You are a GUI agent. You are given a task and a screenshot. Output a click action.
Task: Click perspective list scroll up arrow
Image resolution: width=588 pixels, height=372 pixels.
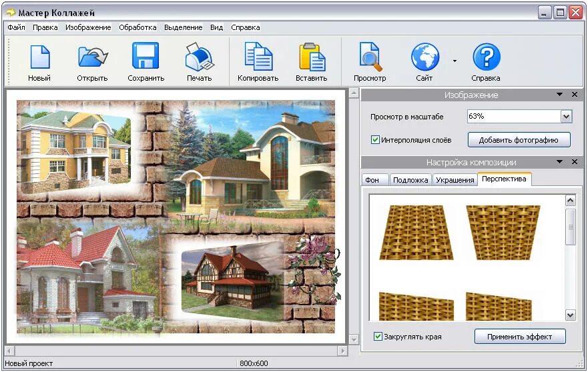coord(570,201)
